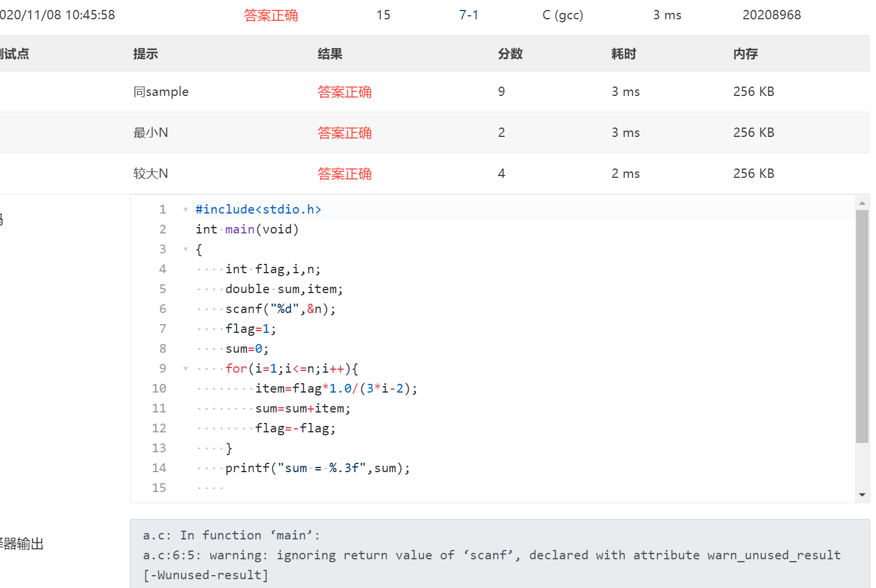Image resolution: width=876 pixels, height=588 pixels.
Task: Click the red 答案正确 status in the top row
Action: point(271,15)
